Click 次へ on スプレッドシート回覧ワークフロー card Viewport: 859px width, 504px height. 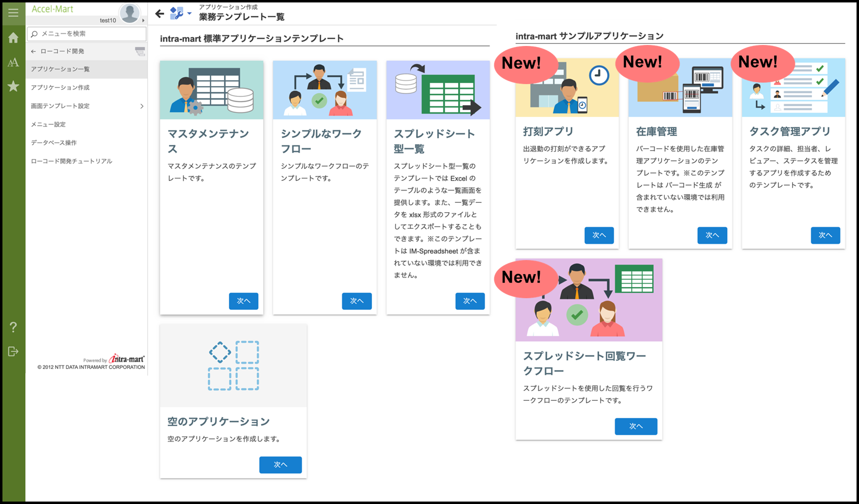[636, 426]
